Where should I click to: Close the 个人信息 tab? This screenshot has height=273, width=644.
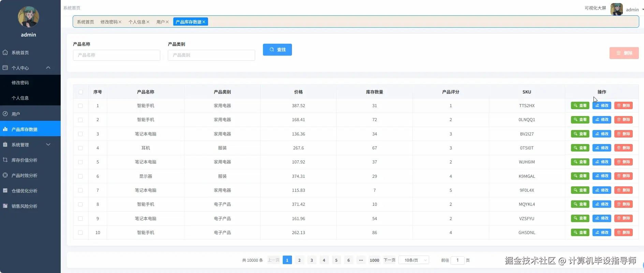[x=148, y=22]
